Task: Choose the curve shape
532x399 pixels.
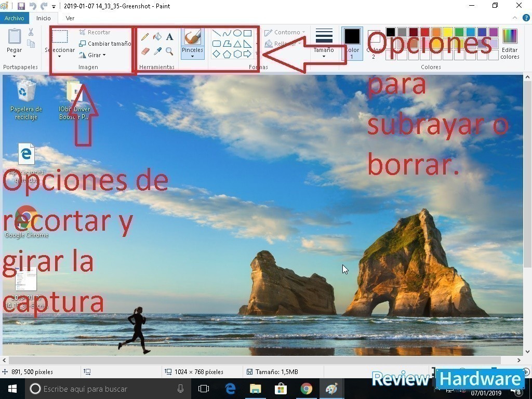Action: click(227, 33)
